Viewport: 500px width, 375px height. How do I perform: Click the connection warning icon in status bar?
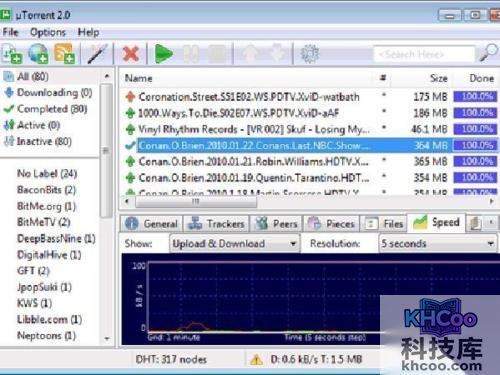coord(256,360)
